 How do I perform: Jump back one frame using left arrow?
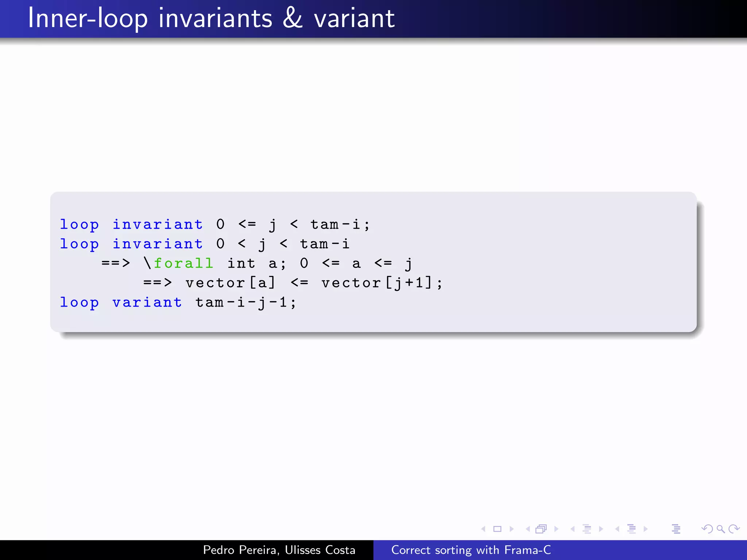click(528, 529)
